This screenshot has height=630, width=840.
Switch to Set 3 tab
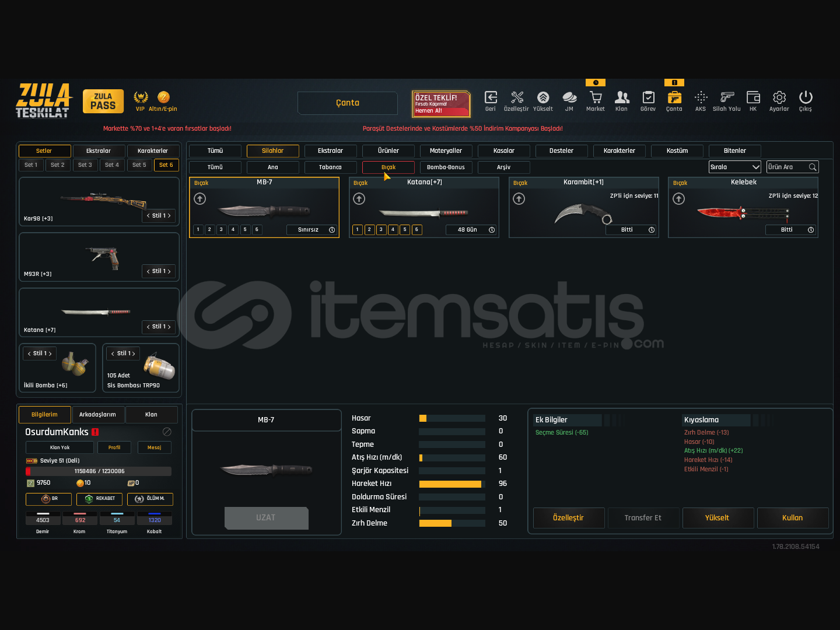pos(85,165)
